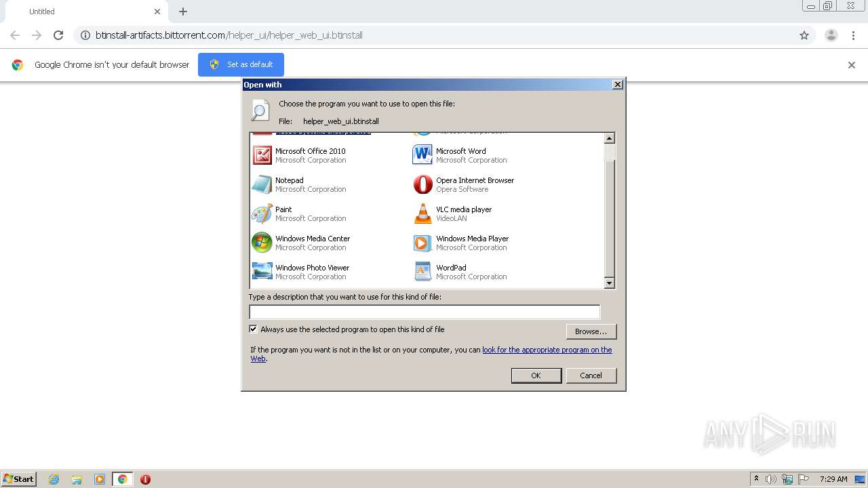The image size is (868, 488).
Task: Open a new Chrome tab
Action: click(183, 12)
